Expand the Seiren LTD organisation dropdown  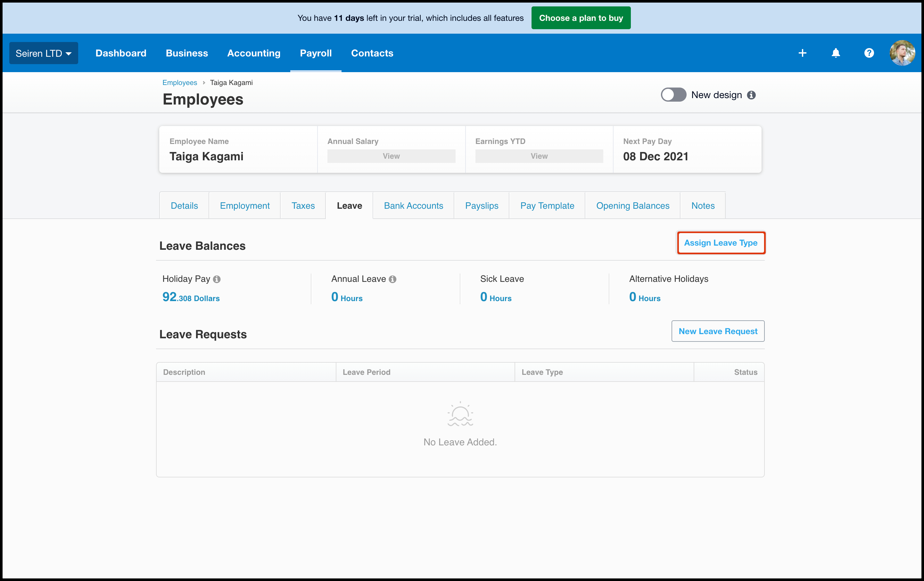[x=43, y=53]
